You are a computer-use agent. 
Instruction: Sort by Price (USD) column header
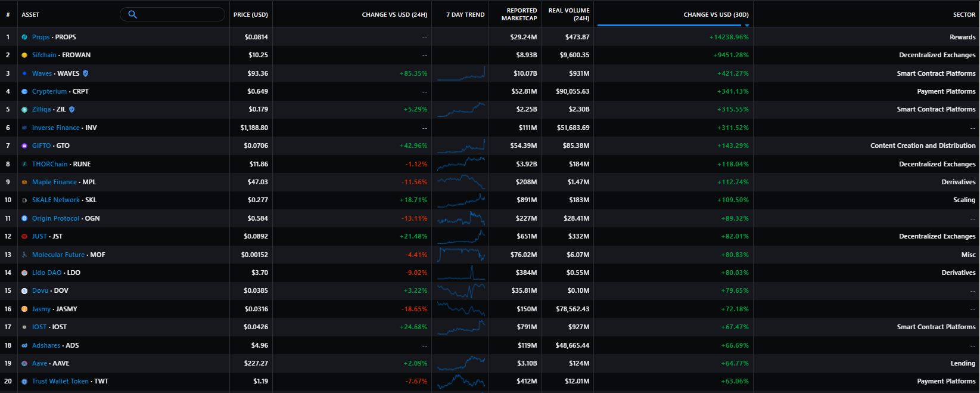[x=251, y=14]
